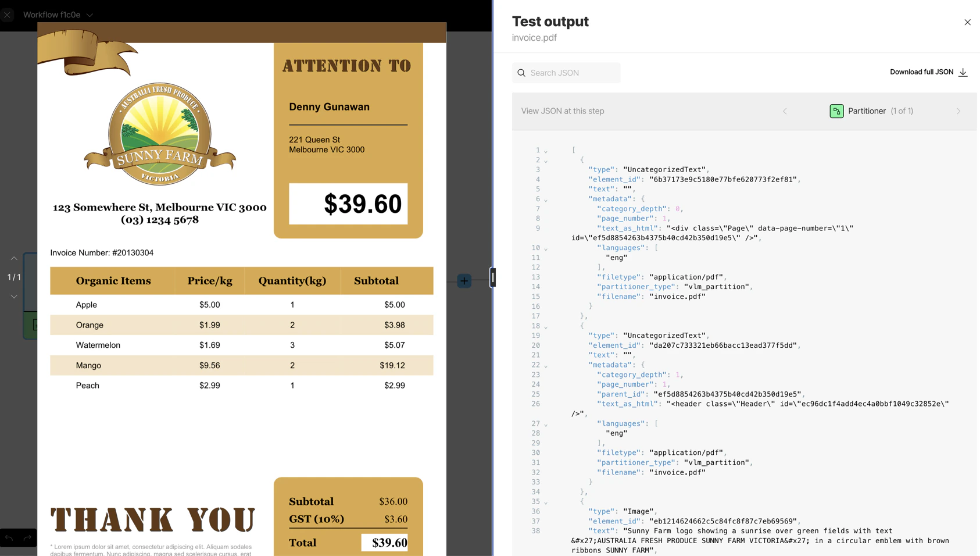This screenshot has height=556, width=980.
Task: Click the green Partitioner node icon
Action: coord(836,111)
